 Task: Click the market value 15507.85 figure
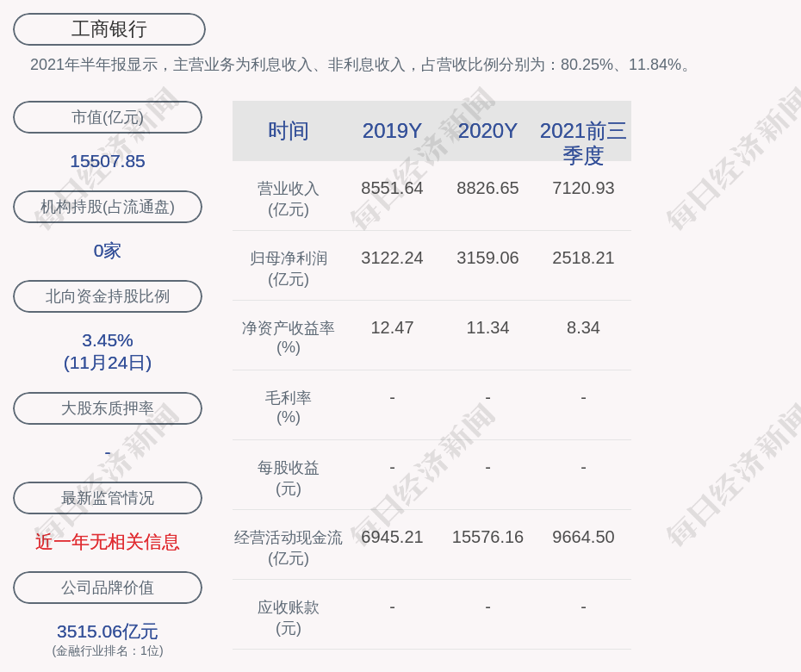tap(108, 161)
